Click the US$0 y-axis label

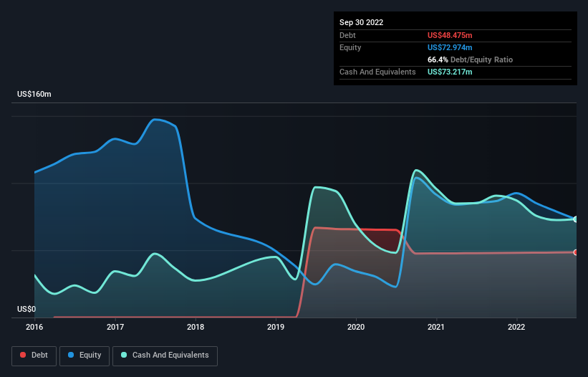tap(26, 309)
